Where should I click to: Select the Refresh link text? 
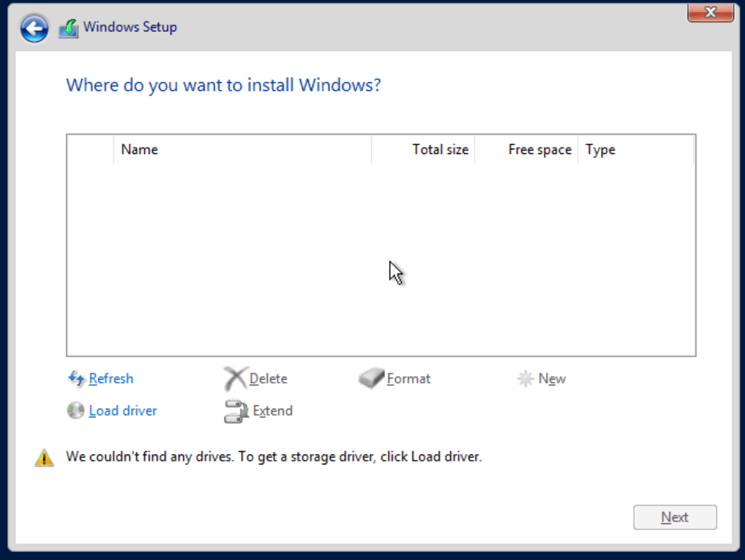click(112, 378)
